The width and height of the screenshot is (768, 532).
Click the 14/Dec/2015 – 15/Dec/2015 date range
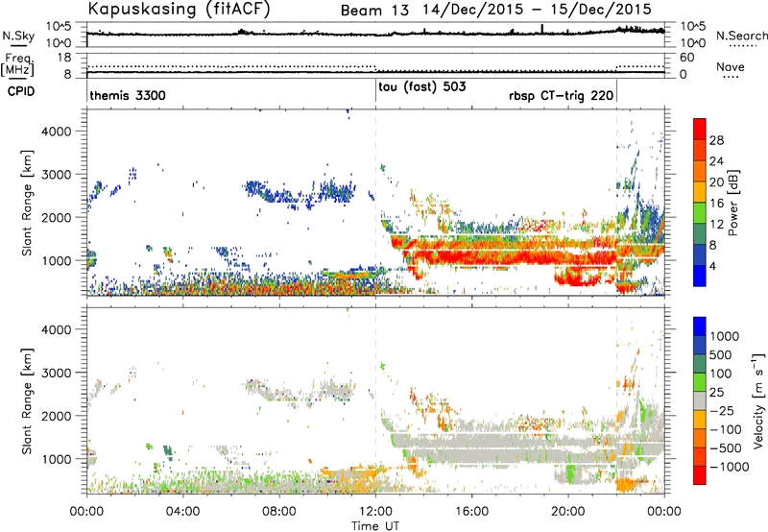pos(538,10)
